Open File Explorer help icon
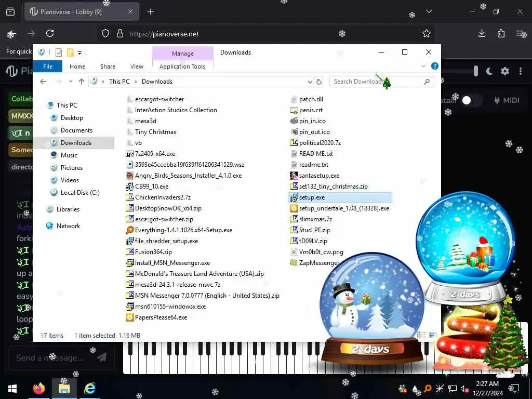The height and width of the screenshot is (399, 532). (435, 66)
